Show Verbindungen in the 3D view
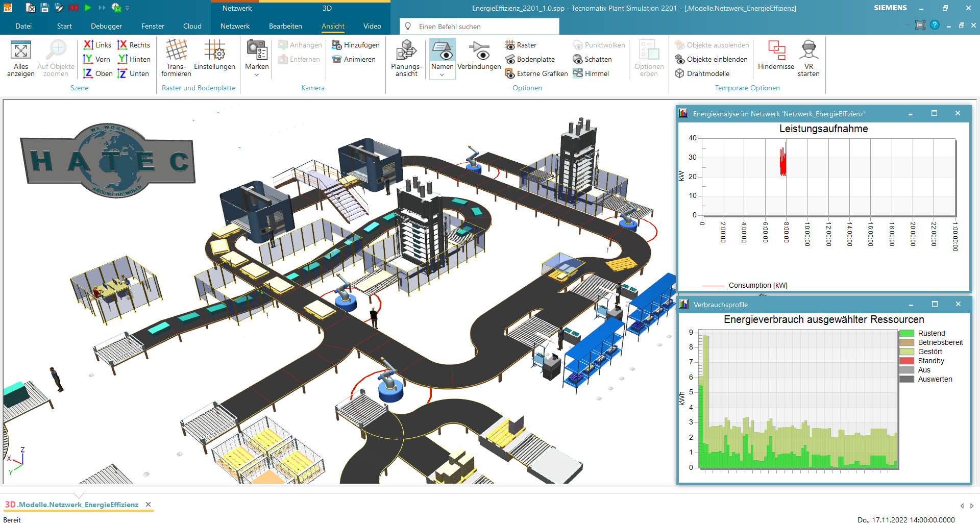Image resolution: width=980 pixels, height=525 pixels. [479, 57]
